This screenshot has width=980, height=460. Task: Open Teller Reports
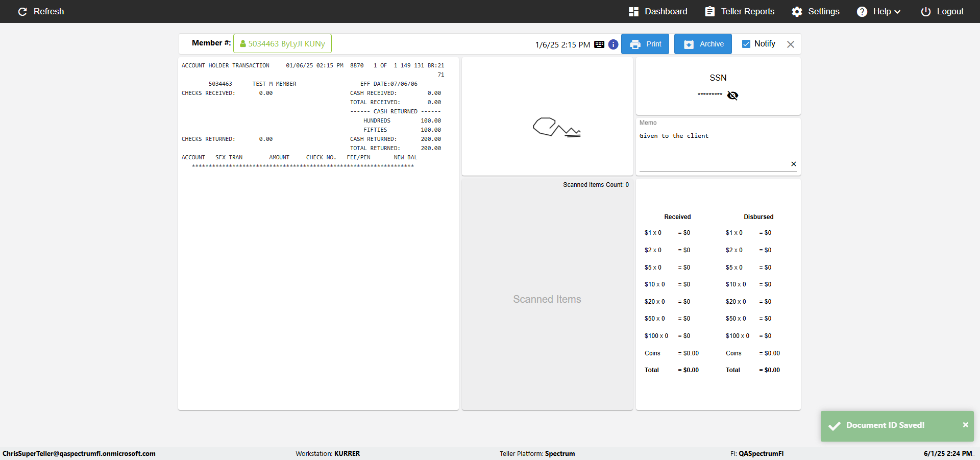[740, 11]
